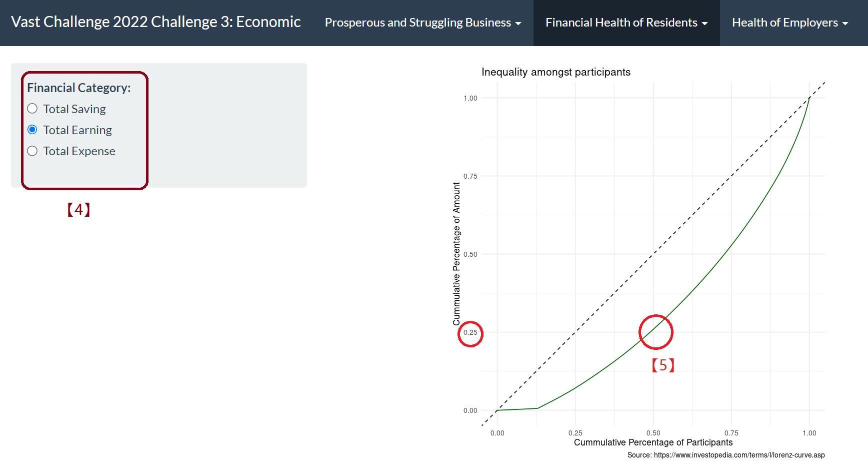Click the caret beside Financial Health of Residents
Image resolution: width=868 pixels, height=474 pixels.
[704, 24]
